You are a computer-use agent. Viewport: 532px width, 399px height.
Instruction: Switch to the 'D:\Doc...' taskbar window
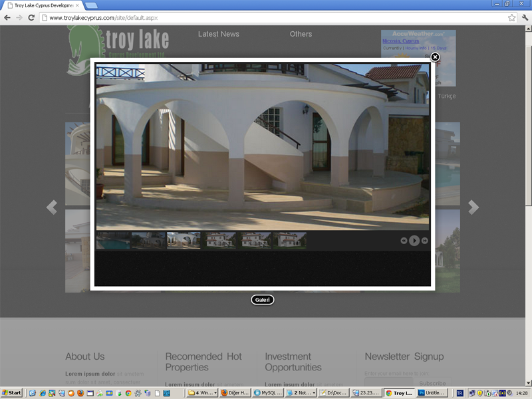[334, 393]
